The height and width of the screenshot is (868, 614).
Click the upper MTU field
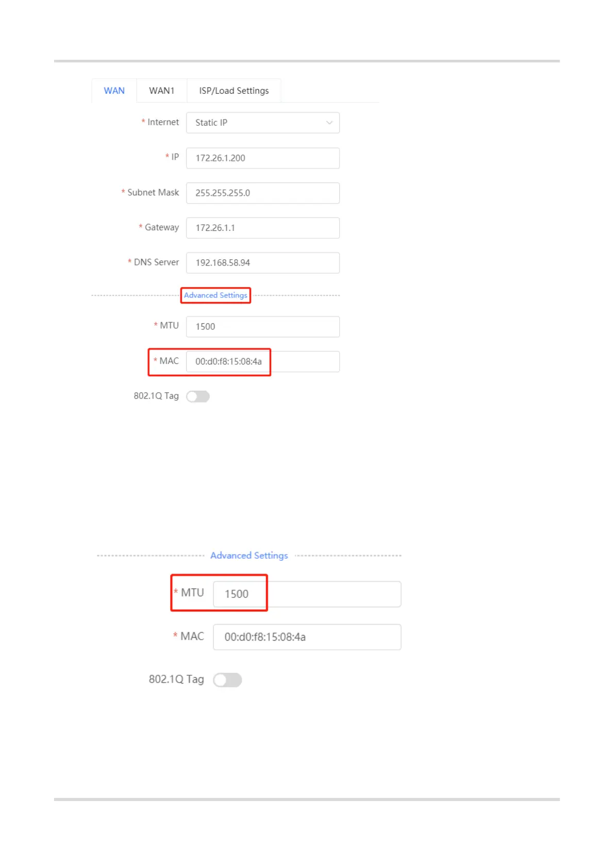click(x=263, y=327)
